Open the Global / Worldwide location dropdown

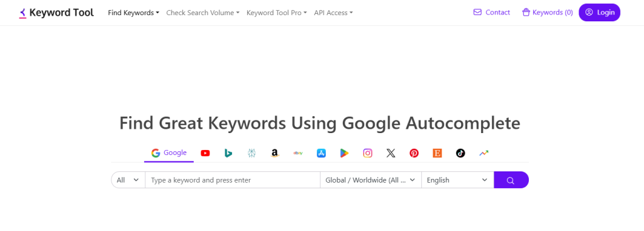pyautogui.click(x=370, y=180)
